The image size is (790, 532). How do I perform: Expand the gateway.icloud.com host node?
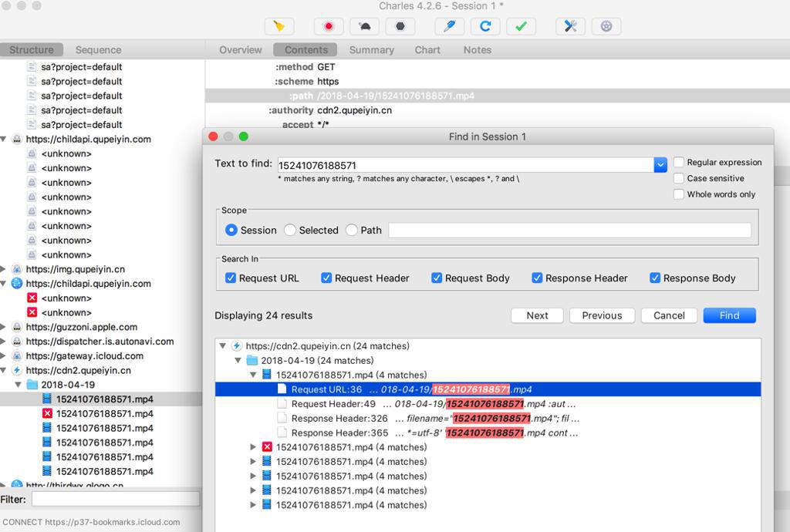[x=3, y=356]
